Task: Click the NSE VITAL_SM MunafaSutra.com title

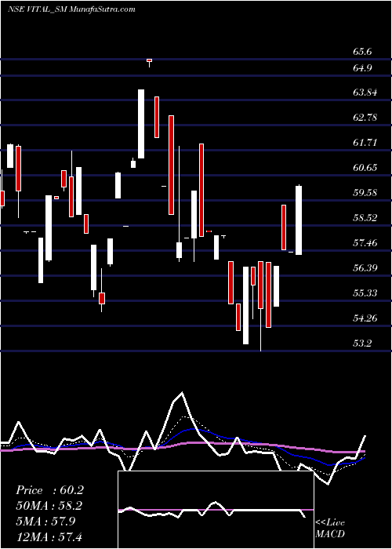Action: (71, 9)
